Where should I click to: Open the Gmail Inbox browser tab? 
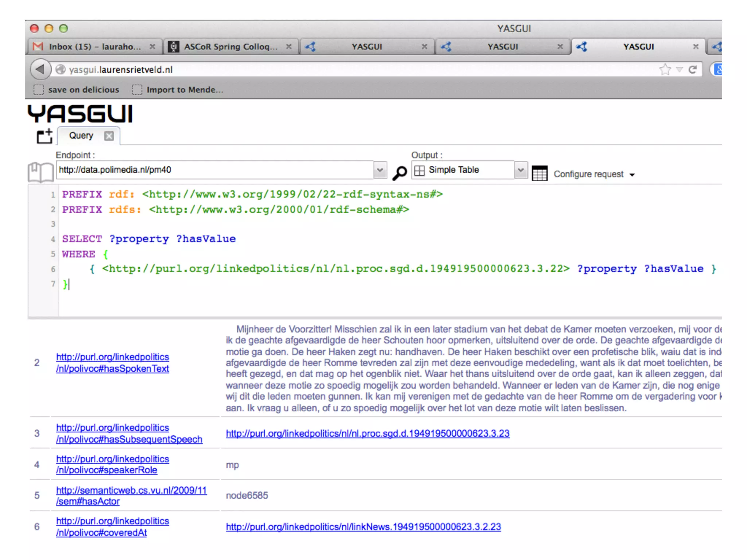coord(94,47)
